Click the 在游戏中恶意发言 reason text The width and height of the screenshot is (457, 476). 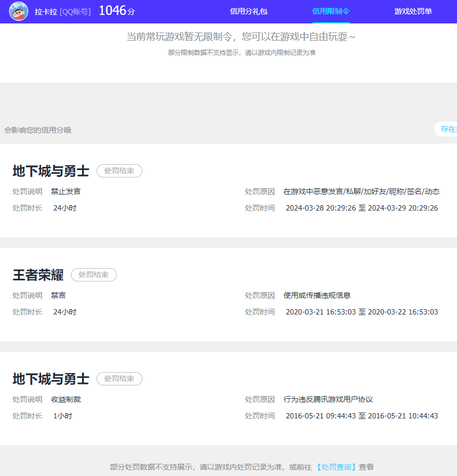tap(362, 191)
